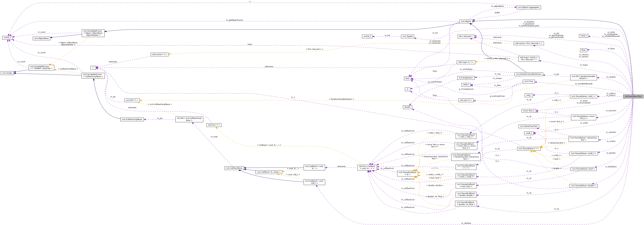The width and height of the screenshot is (644, 225).
Task: Select the m_timeWithBounds edge label
Action: click(x=584, y=84)
